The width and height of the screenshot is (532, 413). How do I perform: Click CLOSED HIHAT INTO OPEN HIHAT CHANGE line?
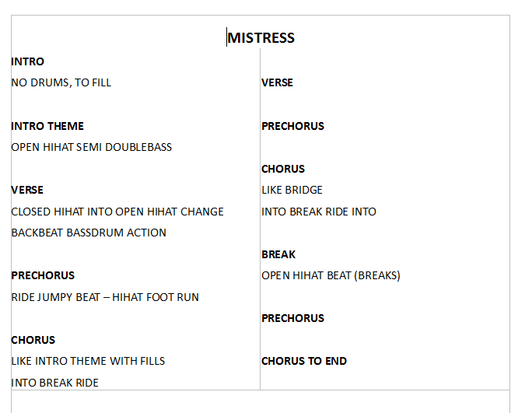pyautogui.click(x=117, y=212)
